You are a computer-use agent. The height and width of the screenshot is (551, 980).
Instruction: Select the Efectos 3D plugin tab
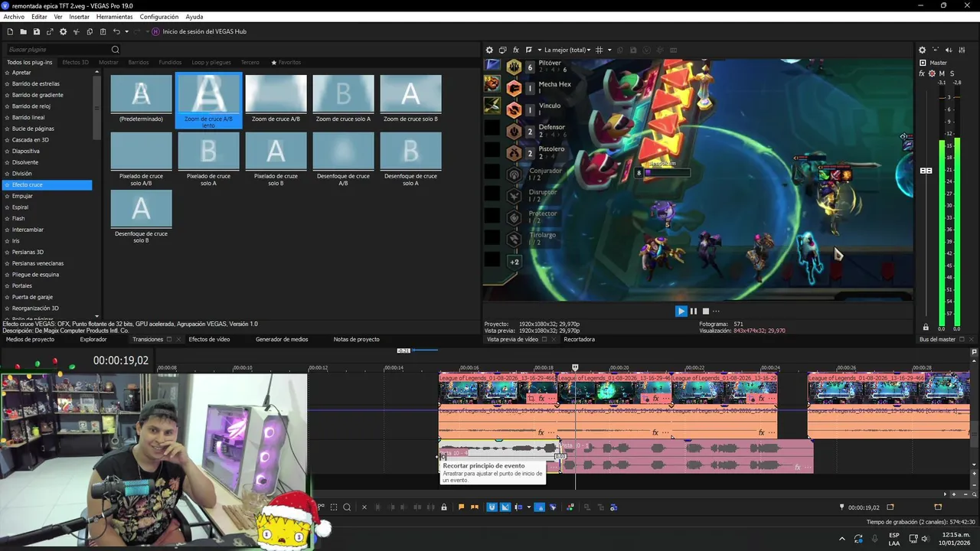pos(75,62)
